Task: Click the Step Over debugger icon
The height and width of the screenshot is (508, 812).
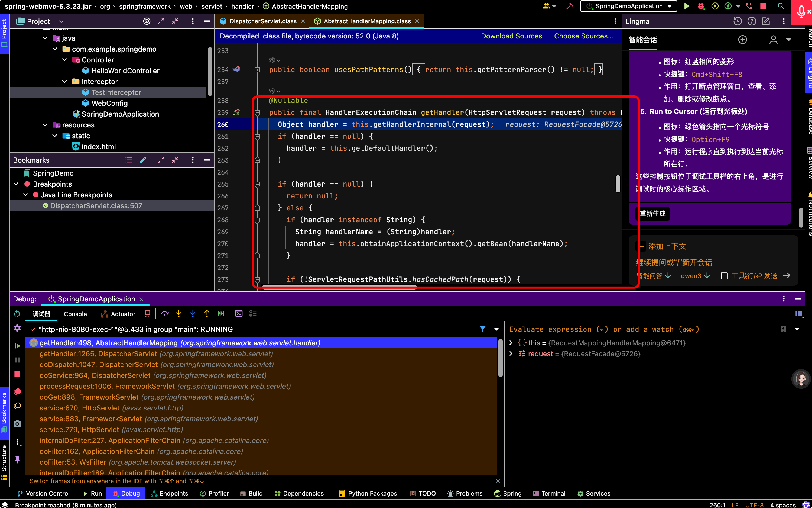Action: pos(164,313)
